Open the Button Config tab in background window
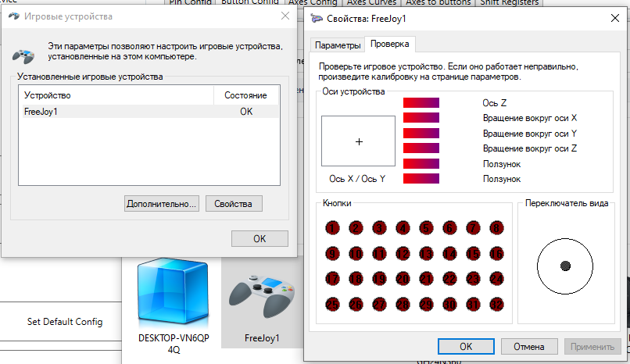Screen dimensions: 630x364 pyautogui.click(x=249, y=2)
